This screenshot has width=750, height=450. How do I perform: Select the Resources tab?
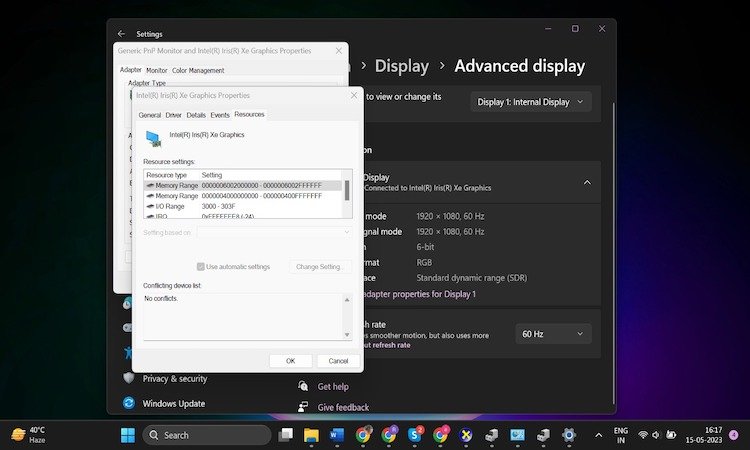(249, 114)
